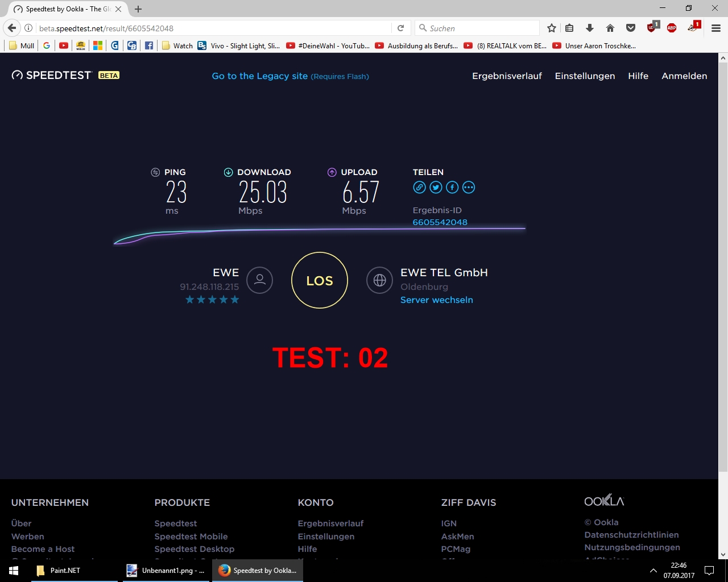The width and height of the screenshot is (728, 582).
Task: Open a new browser tab with plus
Action: [138, 9]
